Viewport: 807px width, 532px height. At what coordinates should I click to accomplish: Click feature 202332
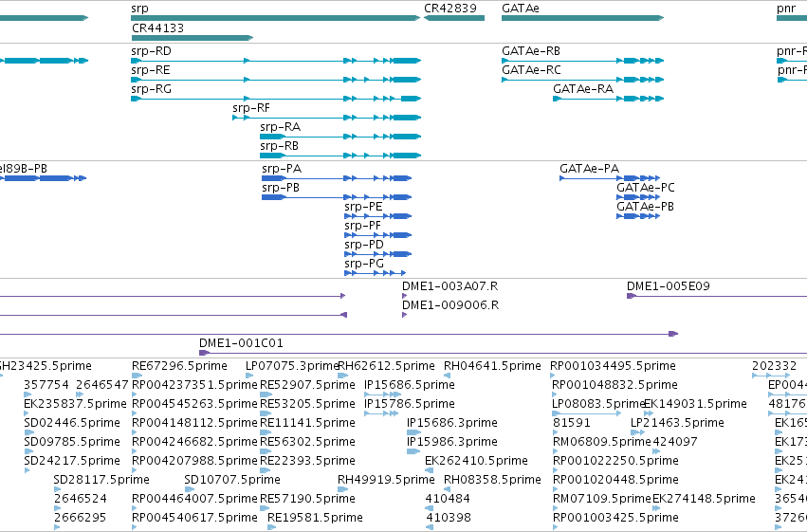pos(770,376)
